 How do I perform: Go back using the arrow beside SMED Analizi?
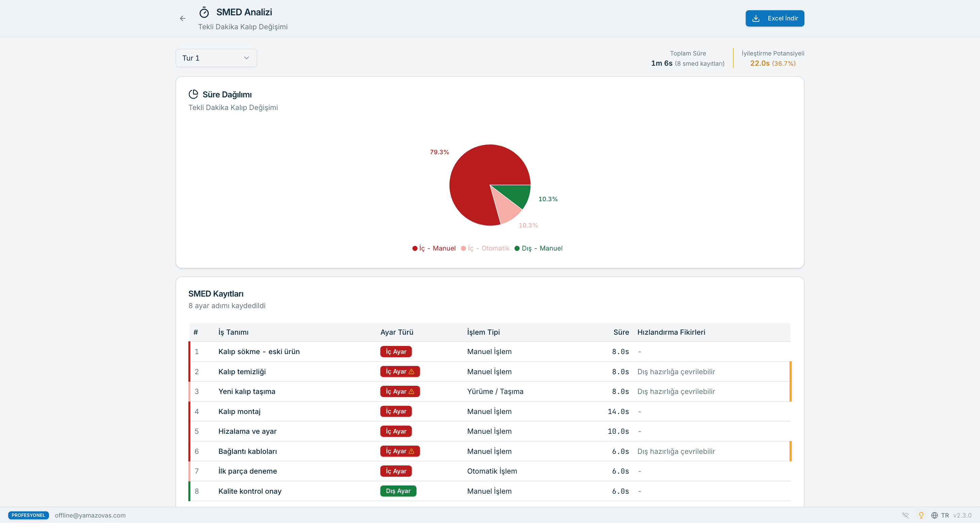coord(183,18)
